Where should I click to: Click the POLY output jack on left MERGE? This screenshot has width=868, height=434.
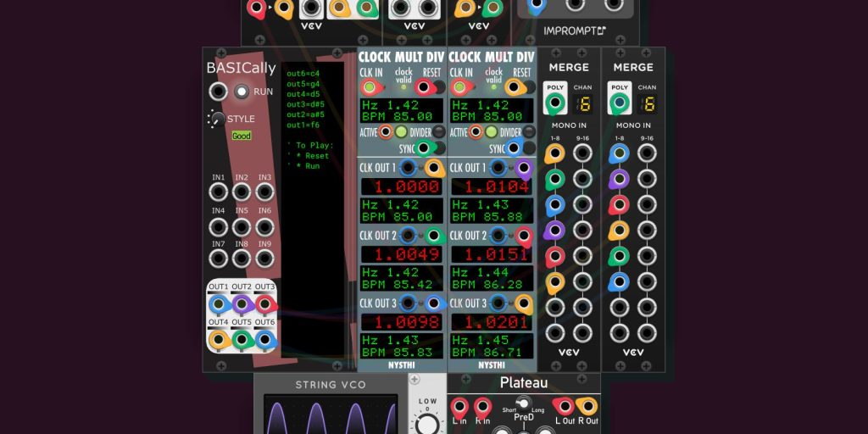pos(554,103)
